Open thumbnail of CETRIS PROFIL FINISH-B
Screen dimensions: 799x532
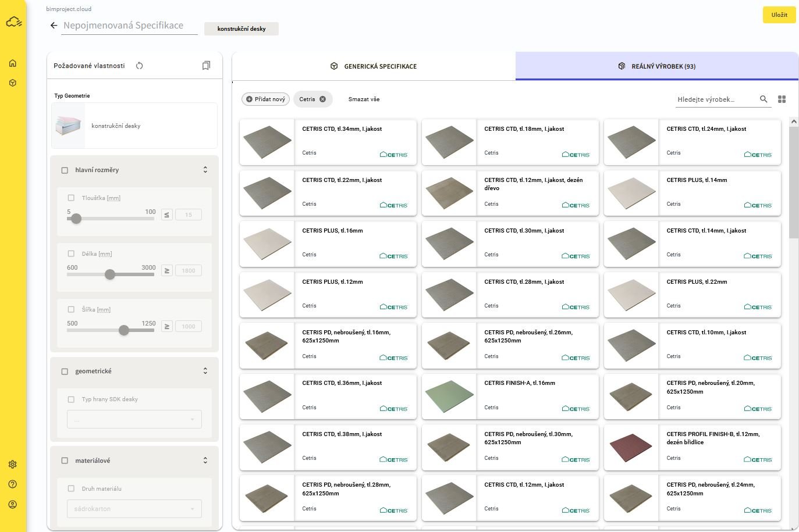click(x=631, y=447)
